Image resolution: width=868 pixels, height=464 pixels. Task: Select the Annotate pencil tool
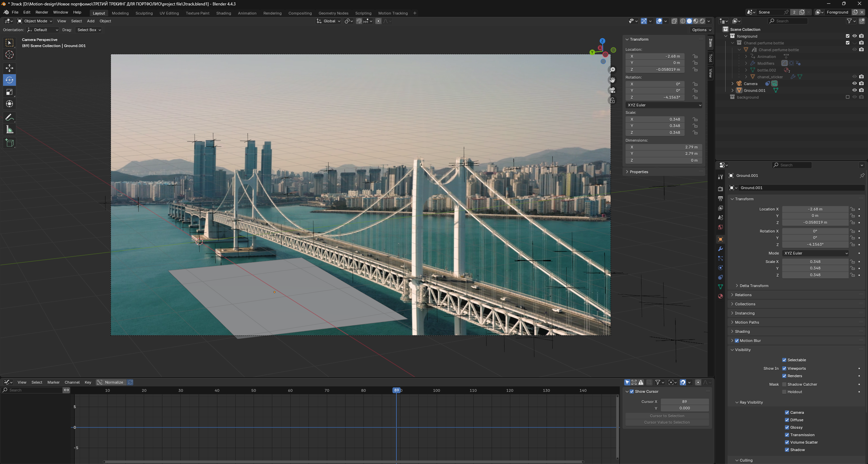[9, 118]
